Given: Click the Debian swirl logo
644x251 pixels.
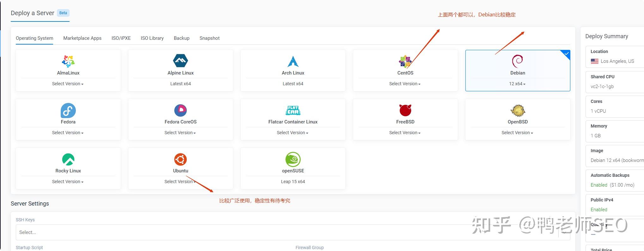Looking at the screenshot, I should [518, 61].
